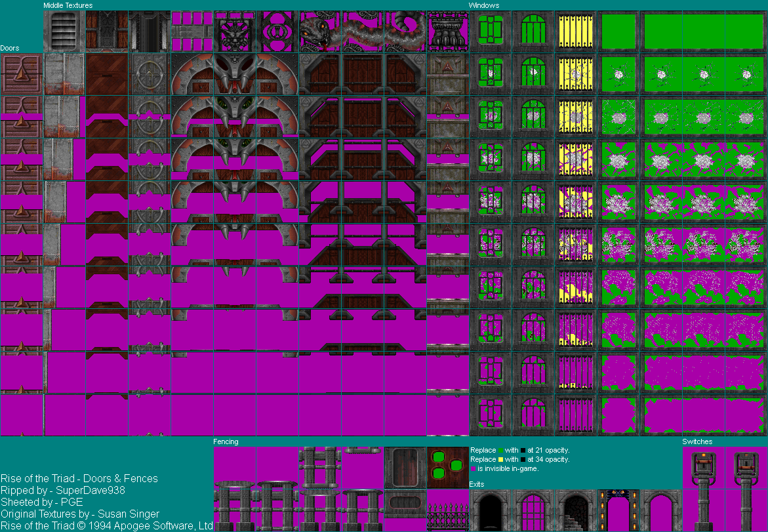Screen dimensions: 768x532
Task: Select the orange-lit doorway exit
Action: [618, 510]
